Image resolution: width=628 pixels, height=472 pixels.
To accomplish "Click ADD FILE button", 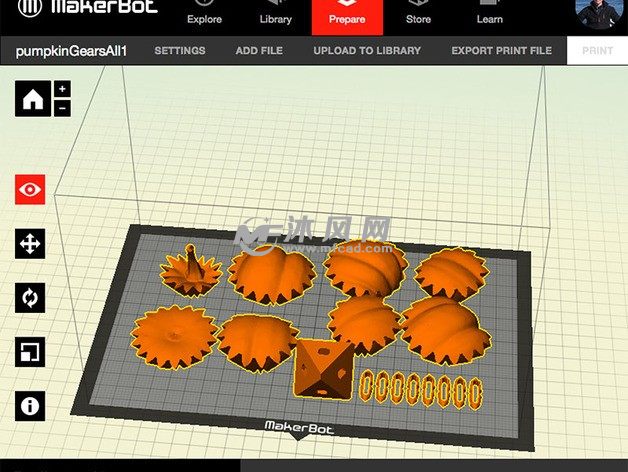I will [x=259, y=50].
